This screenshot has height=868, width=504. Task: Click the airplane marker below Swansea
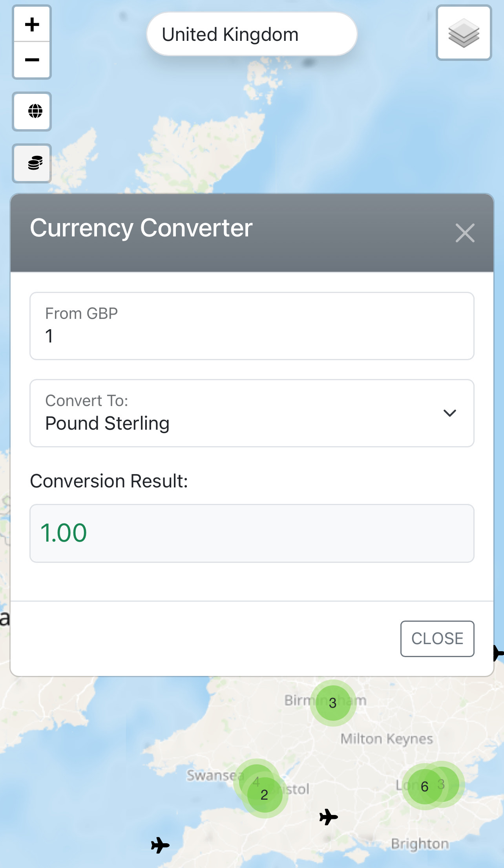coord(160,845)
